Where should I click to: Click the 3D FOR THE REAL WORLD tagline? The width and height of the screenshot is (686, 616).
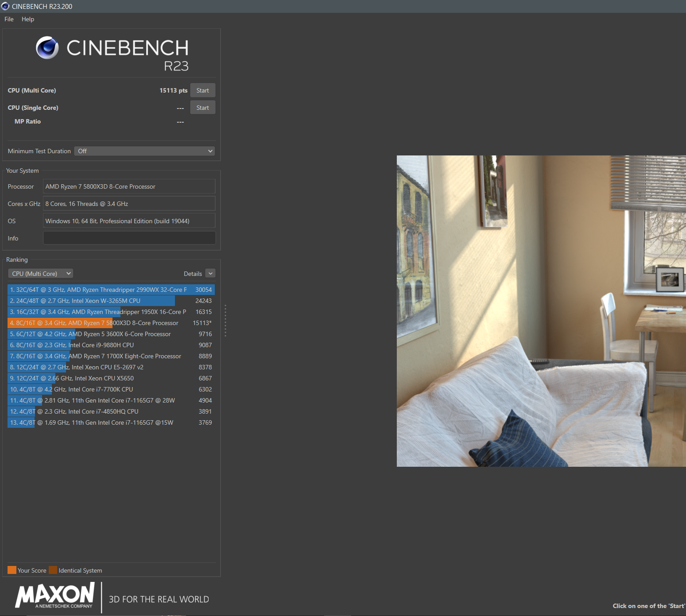(x=159, y=599)
